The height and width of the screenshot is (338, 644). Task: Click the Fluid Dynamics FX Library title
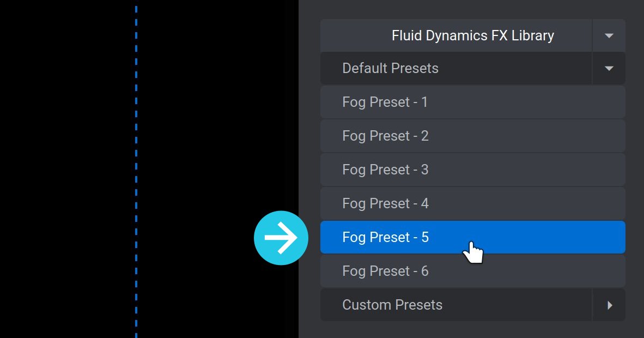(473, 35)
